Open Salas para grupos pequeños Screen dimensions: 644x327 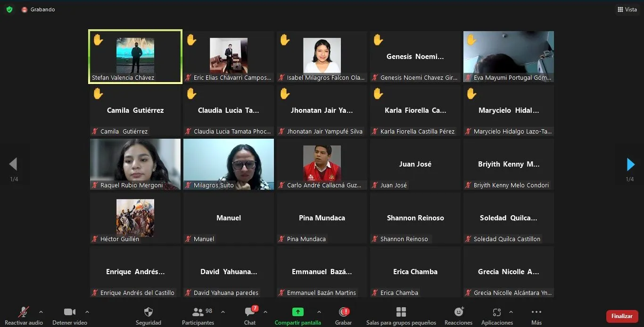(401, 312)
